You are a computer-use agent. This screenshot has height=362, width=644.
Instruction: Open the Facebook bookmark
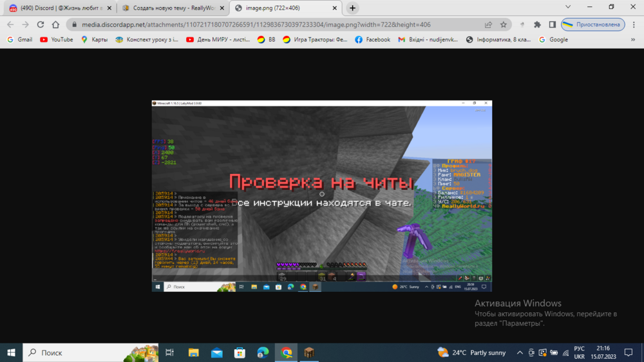(x=372, y=39)
